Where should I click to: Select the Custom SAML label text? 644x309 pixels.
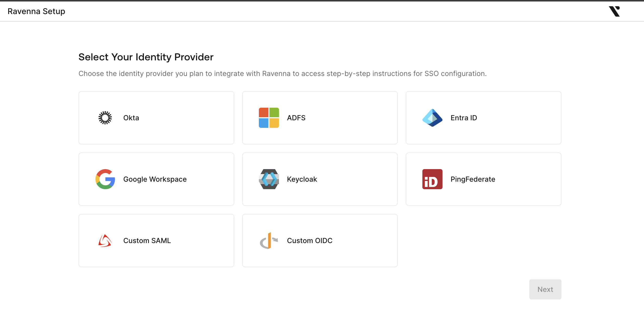[x=147, y=241]
